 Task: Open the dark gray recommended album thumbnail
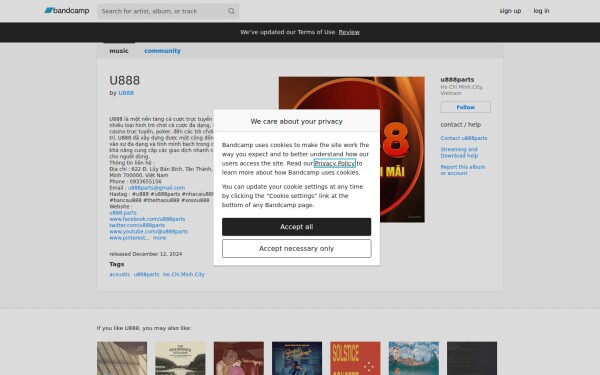click(472, 358)
